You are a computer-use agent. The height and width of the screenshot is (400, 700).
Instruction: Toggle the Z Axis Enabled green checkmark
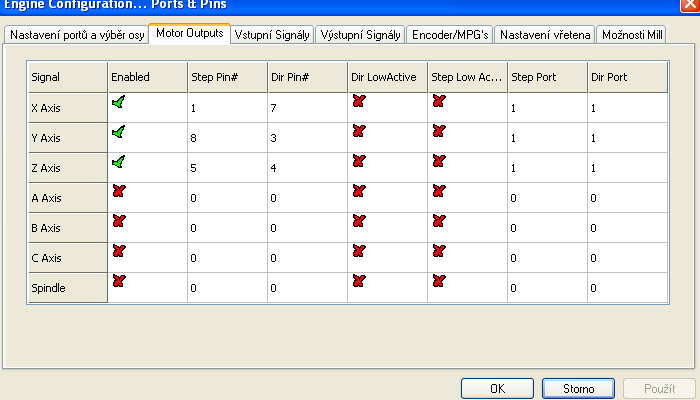click(x=118, y=161)
